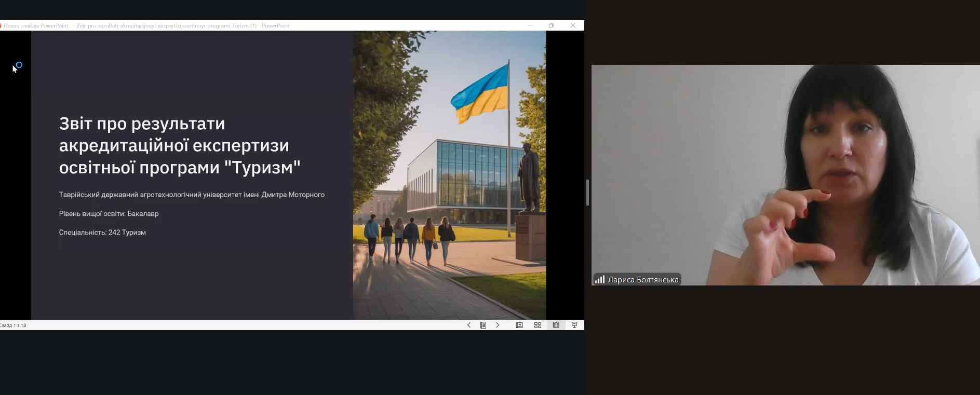Select Лариса Болтянська's video tile
Image resolution: width=980 pixels, height=395 pixels.
point(785,175)
